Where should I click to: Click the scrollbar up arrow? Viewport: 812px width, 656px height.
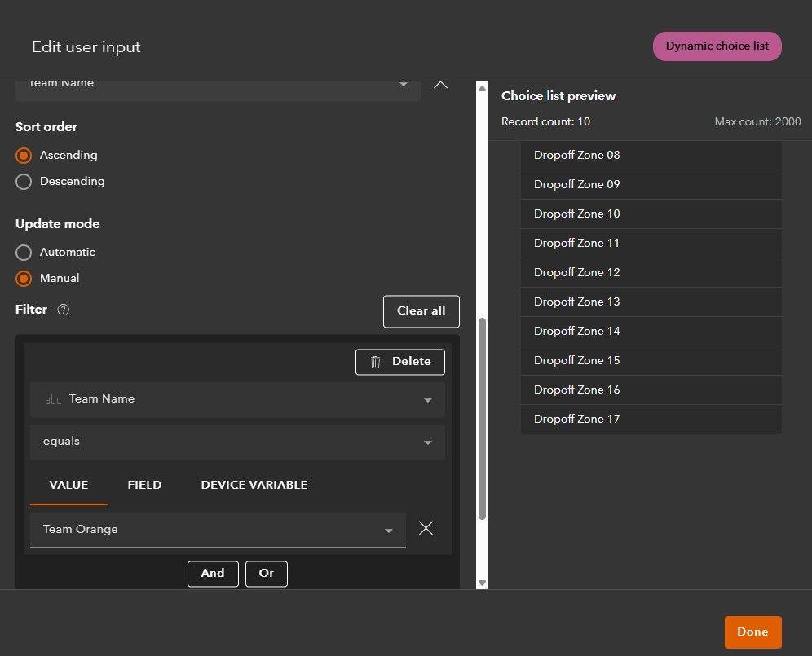(x=482, y=88)
